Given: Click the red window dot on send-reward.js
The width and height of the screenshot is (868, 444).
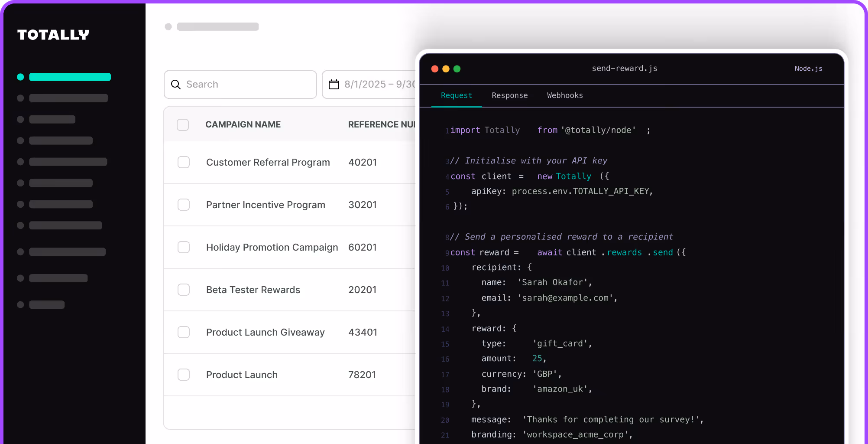Looking at the screenshot, I should 435,69.
